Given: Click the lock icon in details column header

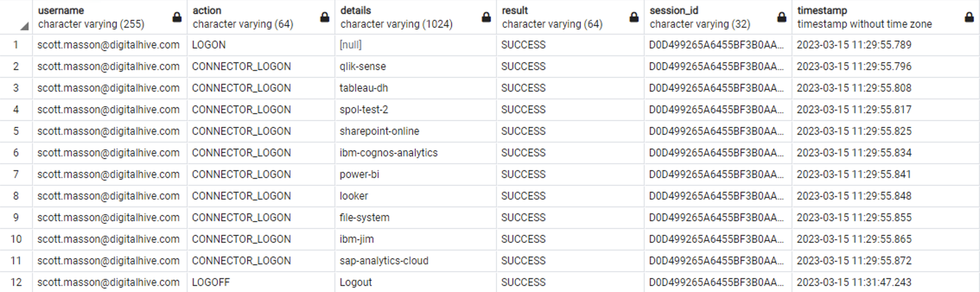Looking at the screenshot, I should point(486,17).
